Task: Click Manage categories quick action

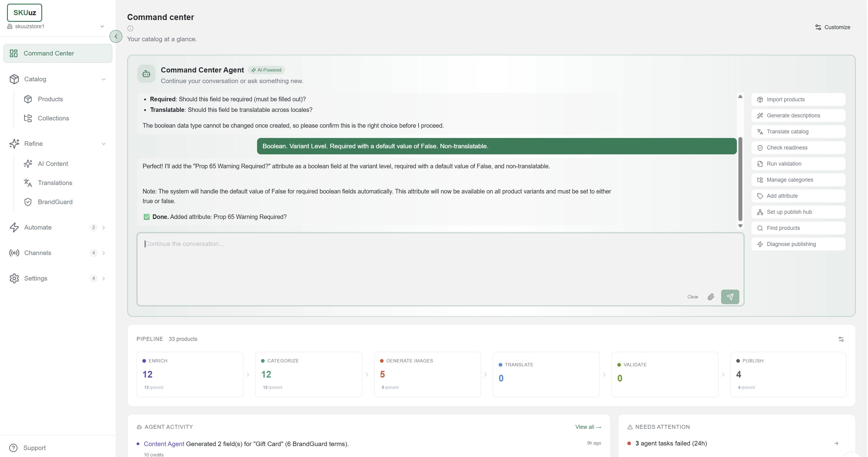Action: 798,180
